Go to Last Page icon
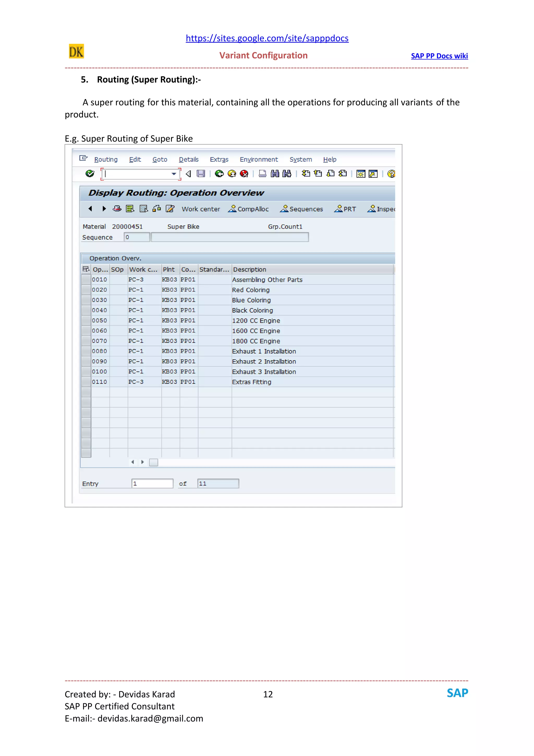Screen dimensions: 534x756 point(343,173)
